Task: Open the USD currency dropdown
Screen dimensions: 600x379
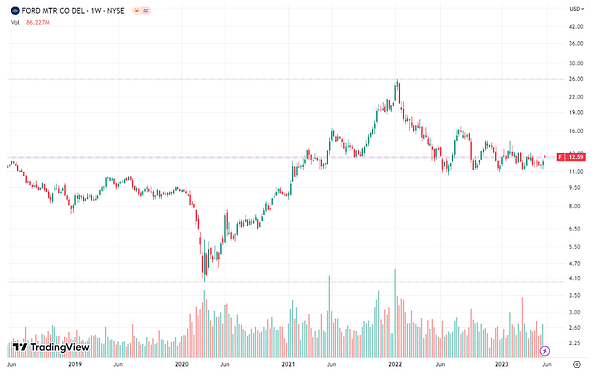Action: point(577,9)
